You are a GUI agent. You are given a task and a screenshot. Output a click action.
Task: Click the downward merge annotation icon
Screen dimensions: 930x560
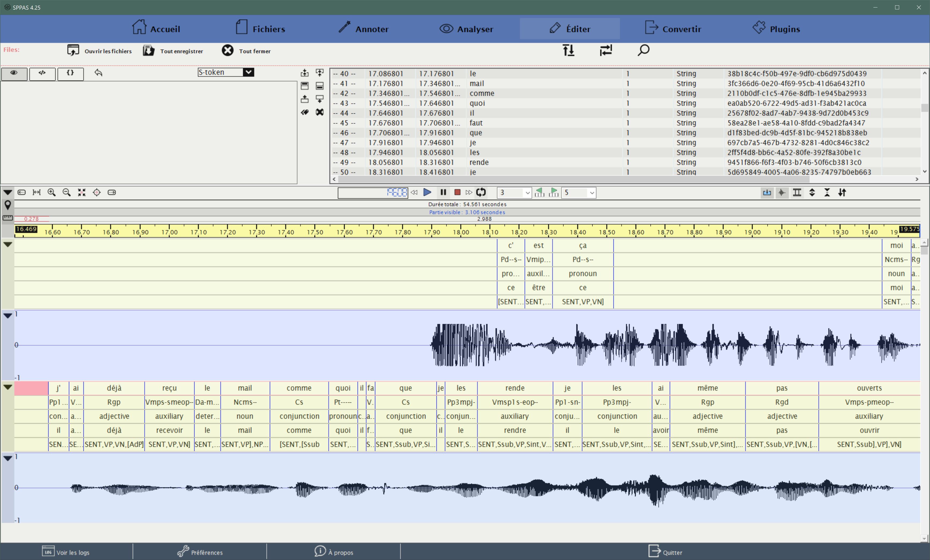click(x=320, y=73)
